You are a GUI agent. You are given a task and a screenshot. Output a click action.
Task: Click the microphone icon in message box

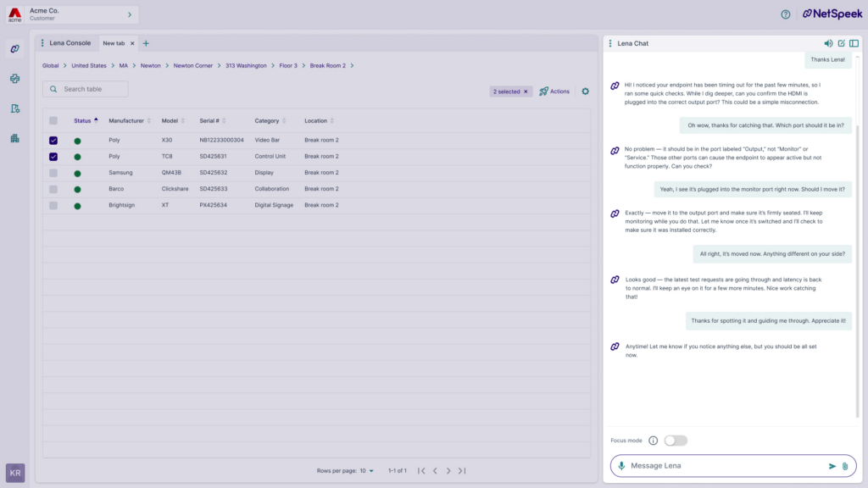tap(621, 466)
